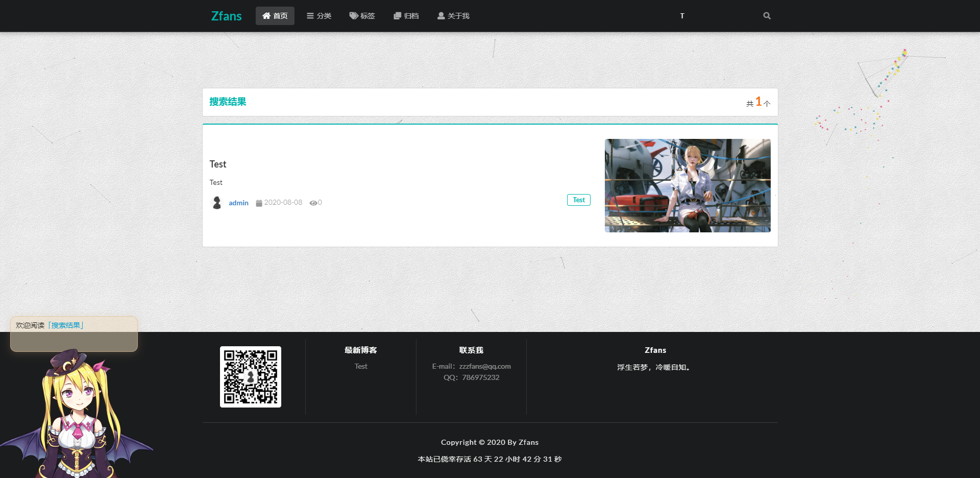
Task: Click the QR code image in footer
Action: (250, 376)
